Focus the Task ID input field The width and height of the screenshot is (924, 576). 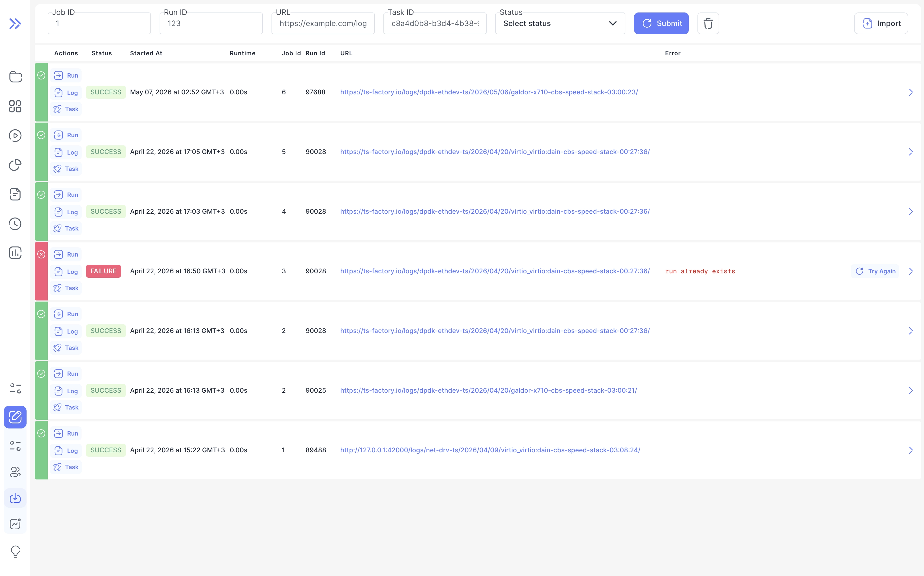coord(435,23)
